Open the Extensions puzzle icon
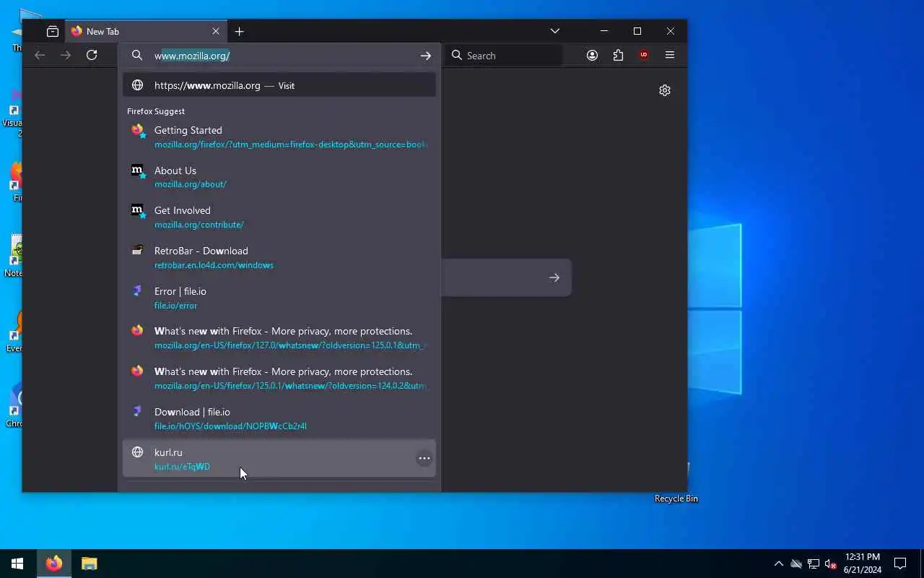 click(x=618, y=55)
